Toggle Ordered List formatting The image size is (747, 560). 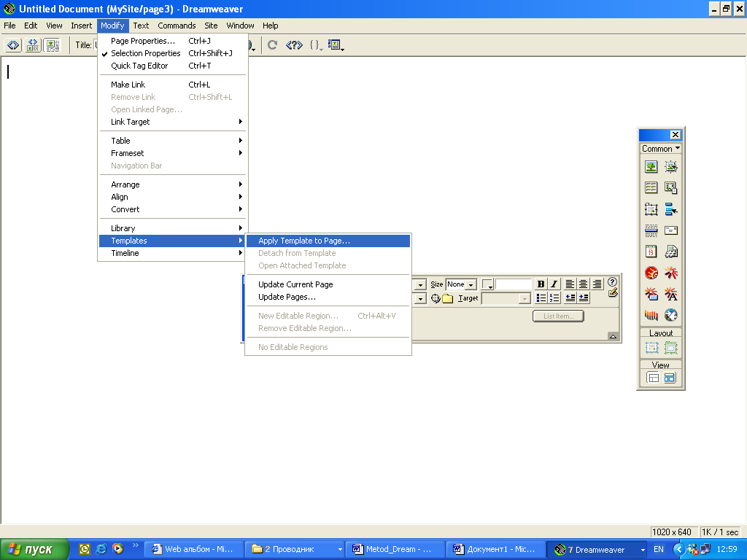point(554,298)
